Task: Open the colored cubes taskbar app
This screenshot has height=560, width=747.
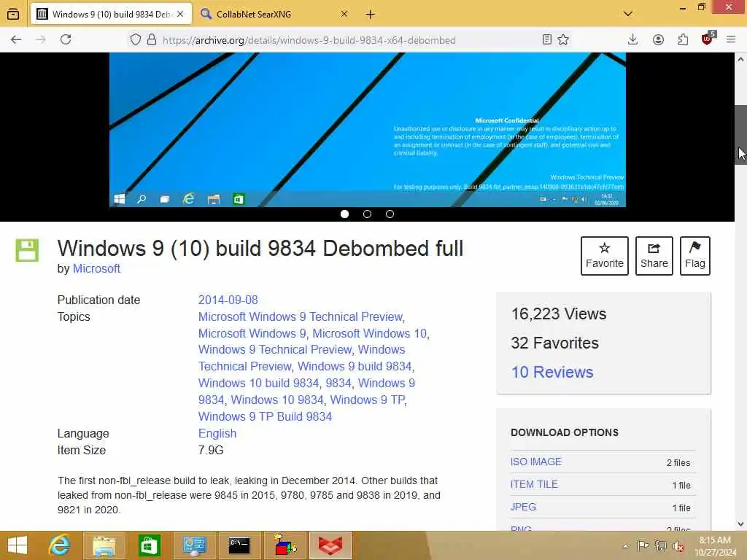Action: [285, 545]
